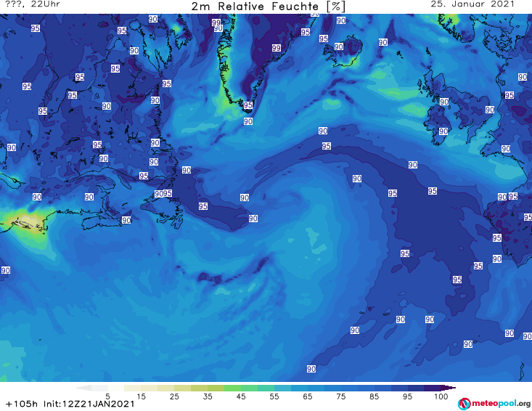The height and width of the screenshot is (411, 532).
Task: Click the dark purple arrow tip of color bar
Action: click(450, 388)
